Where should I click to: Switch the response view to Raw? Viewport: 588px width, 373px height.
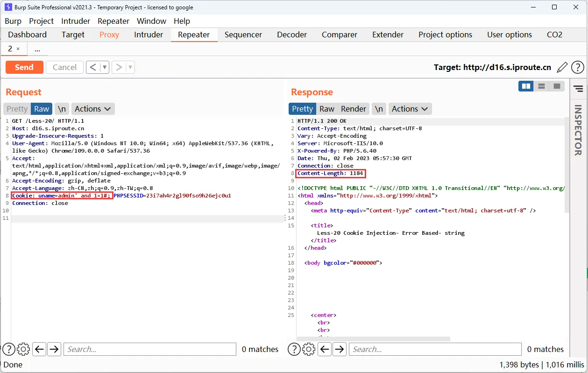coord(326,109)
